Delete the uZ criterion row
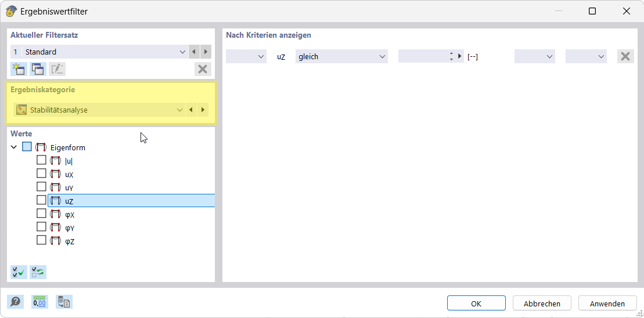This screenshot has width=644, height=318. click(625, 56)
